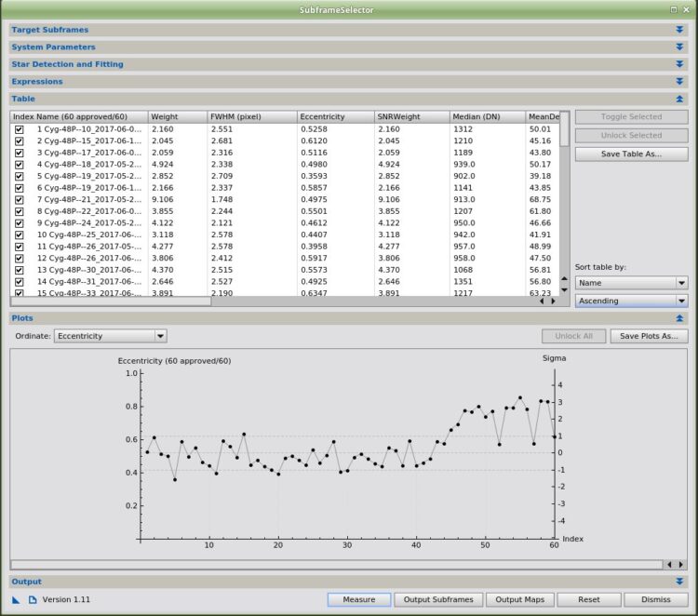This screenshot has height=616, width=698.
Task: Open the Sort table by Name dropdown
Action: pos(631,283)
